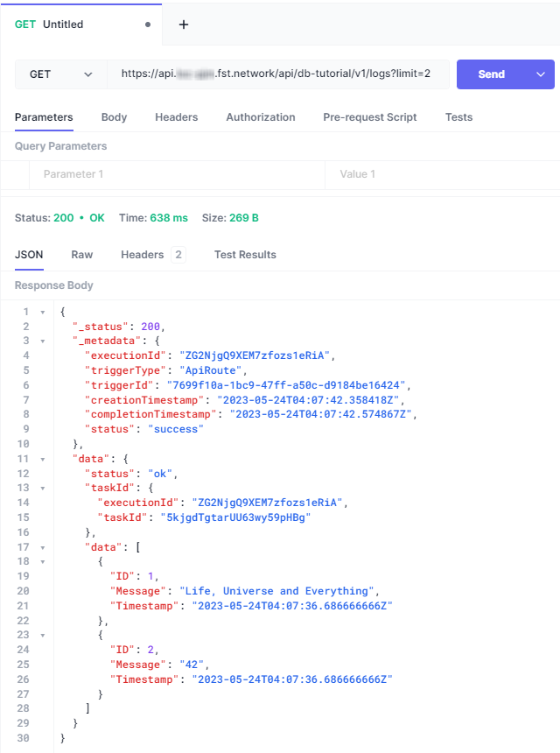The image size is (560, 753).
Task: Collapse the _metadata object fold arrow
Action: coord(43,341)
